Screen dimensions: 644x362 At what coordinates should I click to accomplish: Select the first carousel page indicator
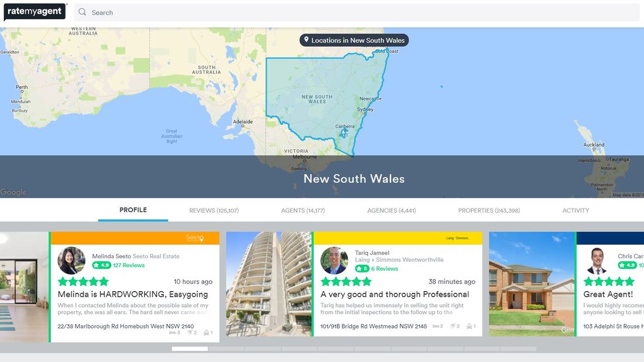point(190,349)
